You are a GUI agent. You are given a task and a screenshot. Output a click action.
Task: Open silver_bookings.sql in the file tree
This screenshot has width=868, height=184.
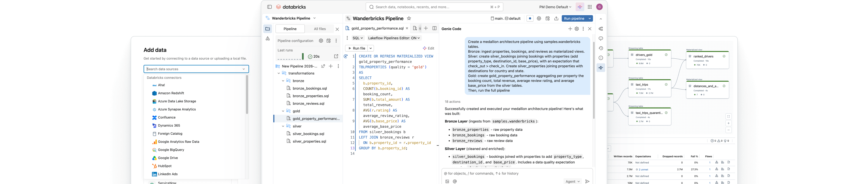click(308, 133)
